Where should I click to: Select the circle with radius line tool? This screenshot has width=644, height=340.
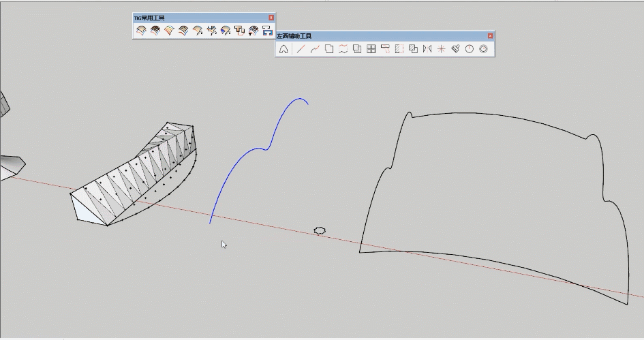point(469,49)
